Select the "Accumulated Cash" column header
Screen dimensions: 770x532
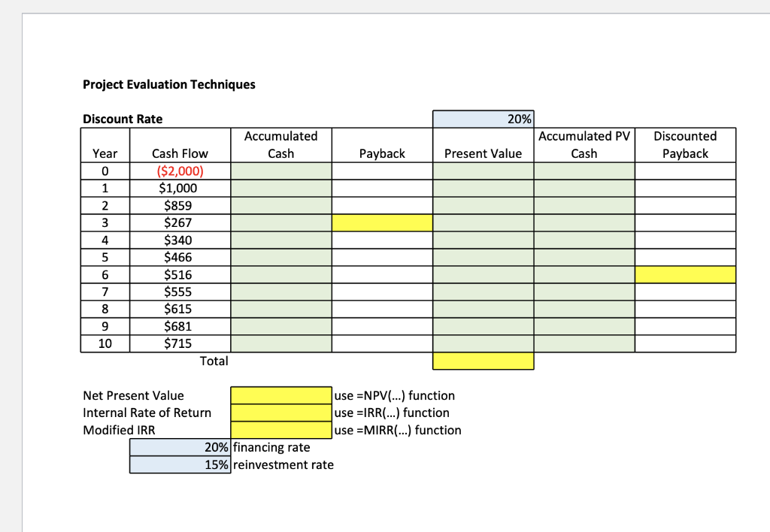[x=281, y=145]
